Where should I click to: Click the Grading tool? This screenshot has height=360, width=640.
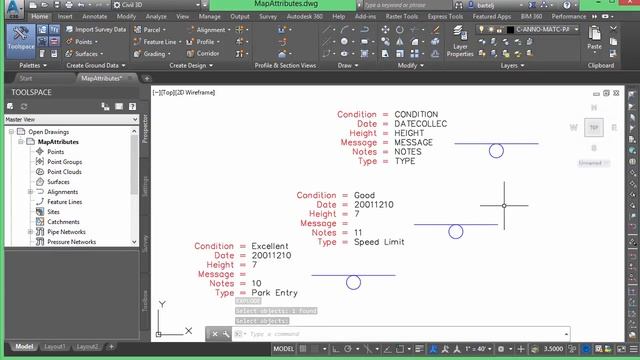pyautogui.click(x=152, y=53)
